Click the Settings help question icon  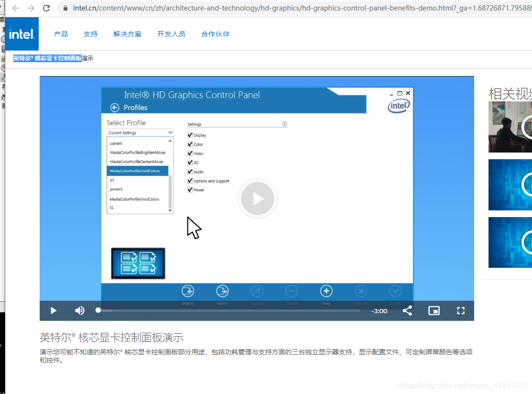coord(284,124)
